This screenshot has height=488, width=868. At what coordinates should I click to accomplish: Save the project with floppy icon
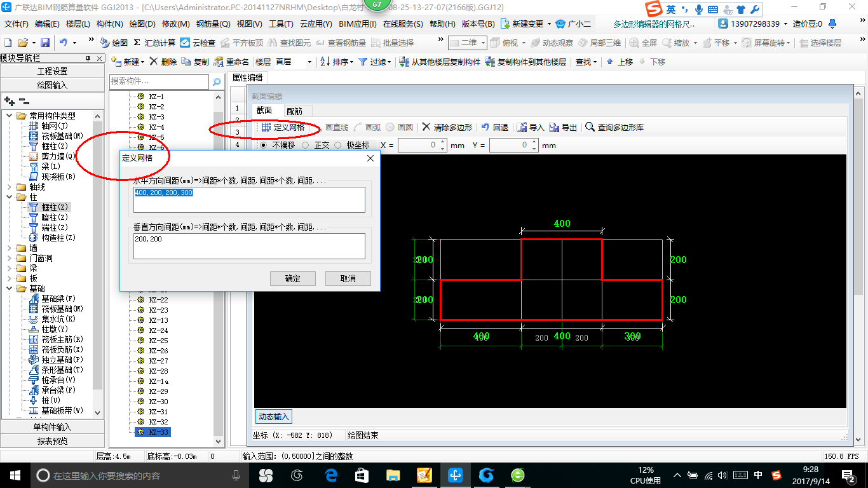[x=45, y=43]
